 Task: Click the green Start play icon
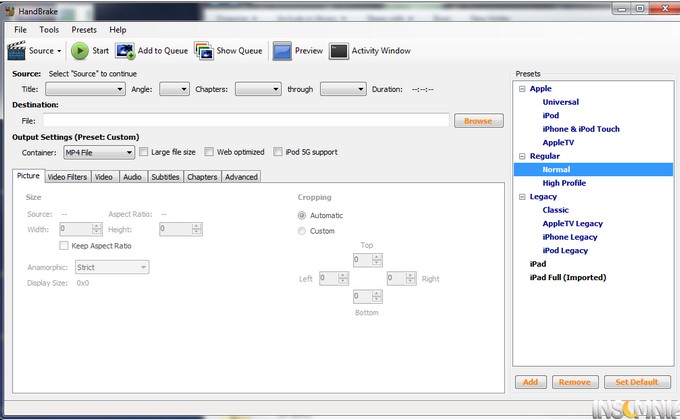79,51
